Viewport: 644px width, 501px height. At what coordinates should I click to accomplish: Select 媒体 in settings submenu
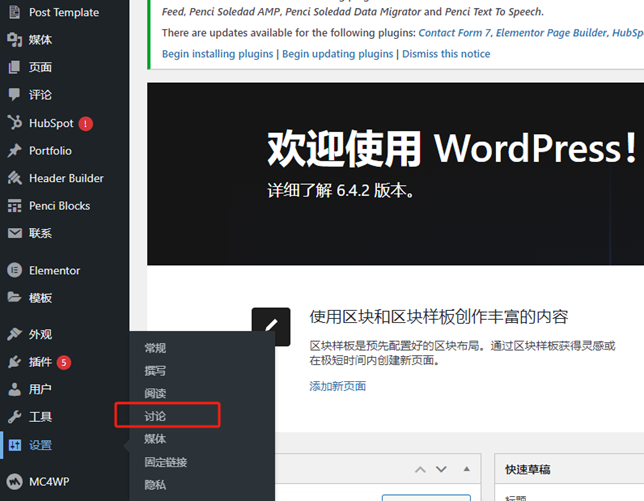(x=155, y=439)
